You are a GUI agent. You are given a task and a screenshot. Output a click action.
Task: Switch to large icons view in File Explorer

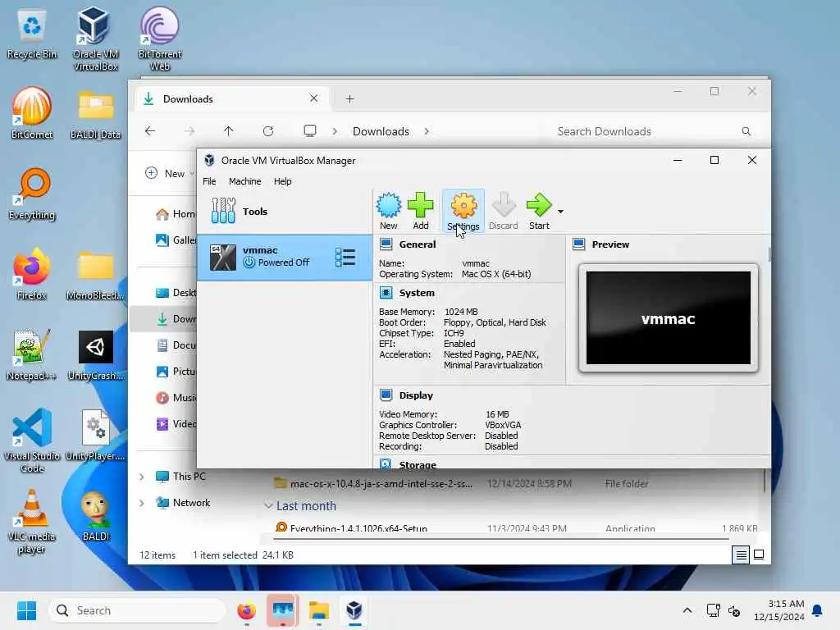click(x=759, y=555)
